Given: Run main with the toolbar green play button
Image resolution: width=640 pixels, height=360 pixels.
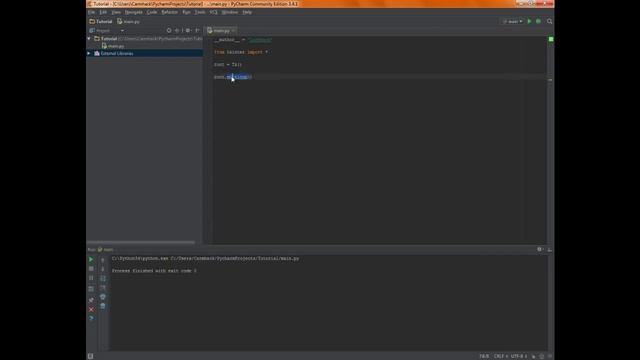Looking at the screenshot, I should click(529, 21).
